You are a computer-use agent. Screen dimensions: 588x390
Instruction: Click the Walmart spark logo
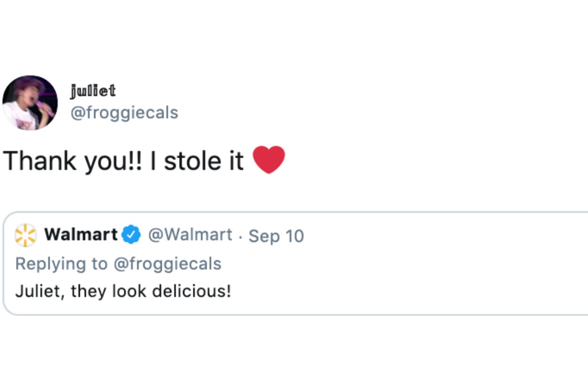click(x=26, y=235)
